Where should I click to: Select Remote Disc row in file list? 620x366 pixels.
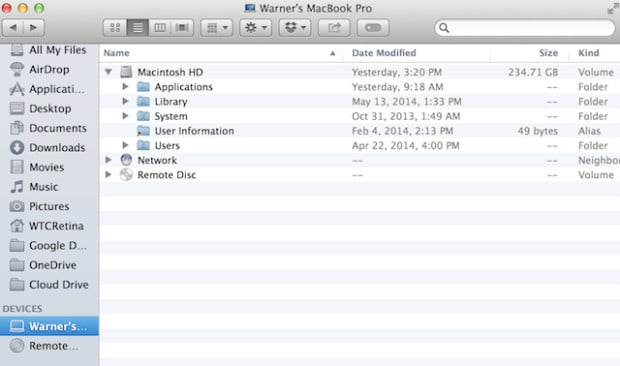[x=360, y=175]
